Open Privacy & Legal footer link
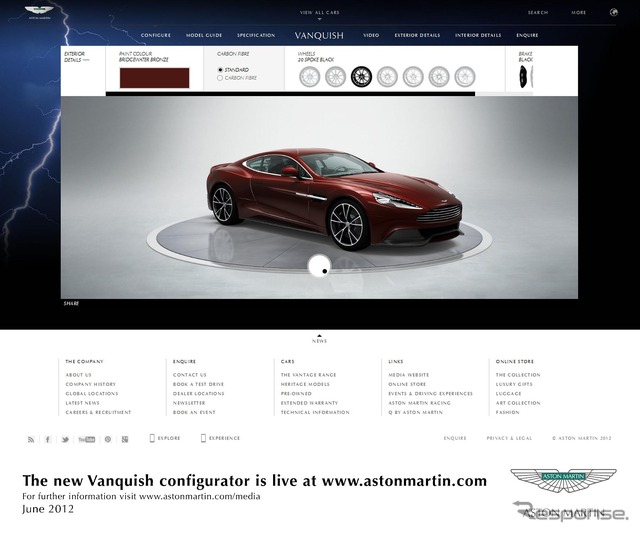640x533 pixels. tap(509, 438)
